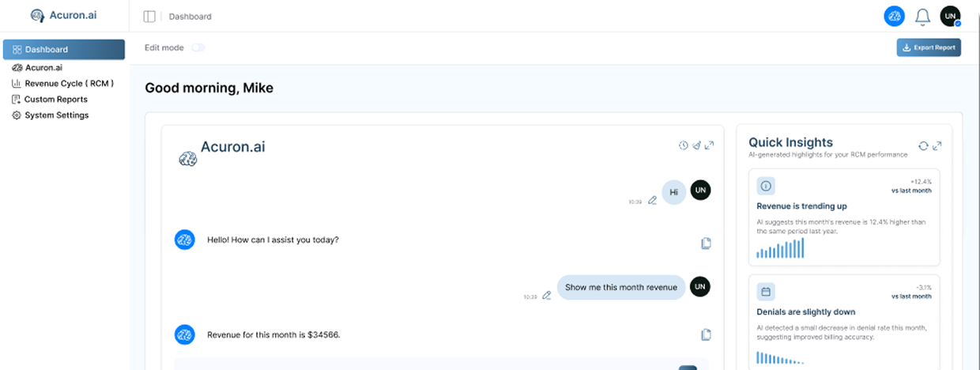
Task: Copy the 'Revenue for this month' reply
Action: 706,335
